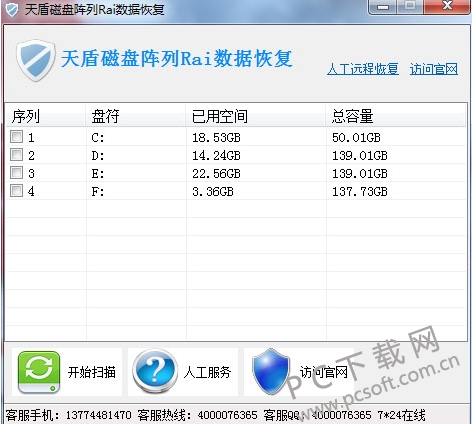472x424 pixels.
Task: Check the box for drive C: row
Action: pos(16,137)
